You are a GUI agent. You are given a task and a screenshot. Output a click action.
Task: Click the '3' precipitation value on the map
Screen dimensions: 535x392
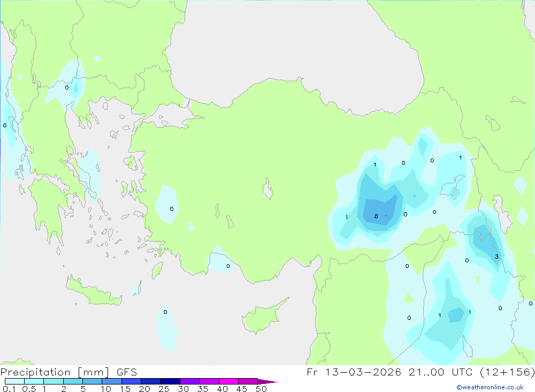coord(496,257)
